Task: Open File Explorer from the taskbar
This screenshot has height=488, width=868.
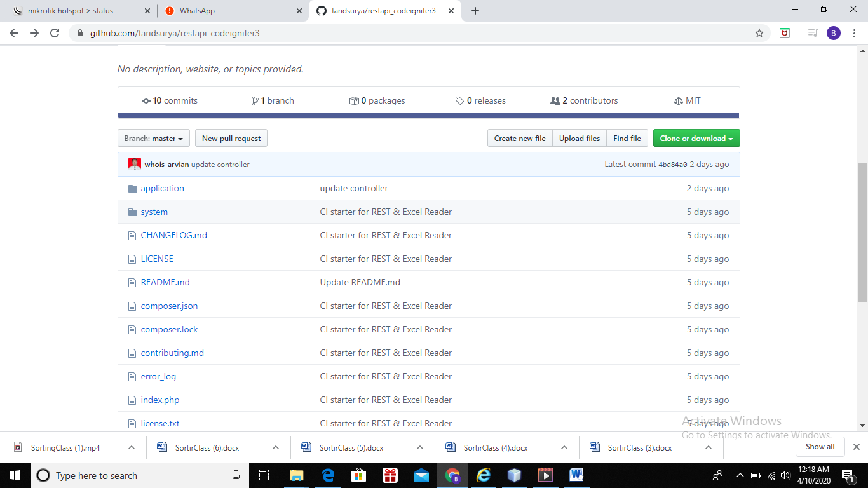Action: pos(296,475)
